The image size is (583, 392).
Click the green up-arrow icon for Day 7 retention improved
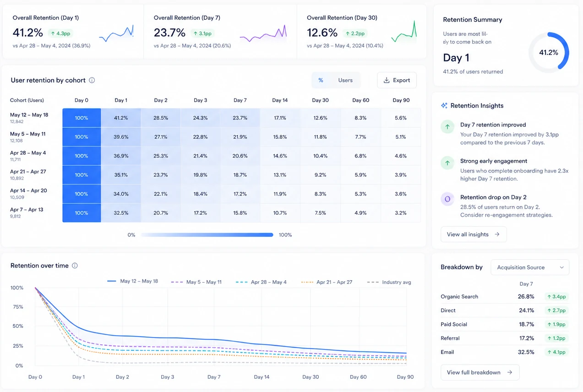[447, 127]
